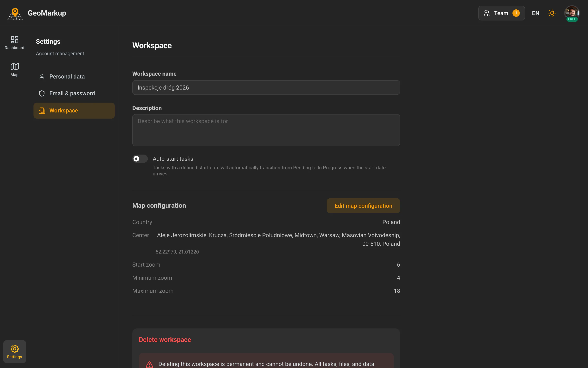
Task: Click the Delete workspace heading
Action: 165,340
